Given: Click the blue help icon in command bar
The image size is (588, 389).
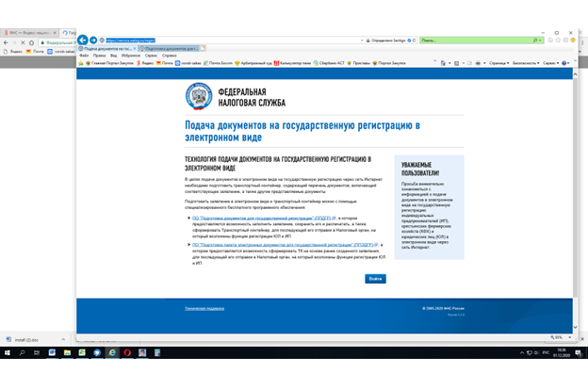Looking at the screenshot, I should 564,63.
